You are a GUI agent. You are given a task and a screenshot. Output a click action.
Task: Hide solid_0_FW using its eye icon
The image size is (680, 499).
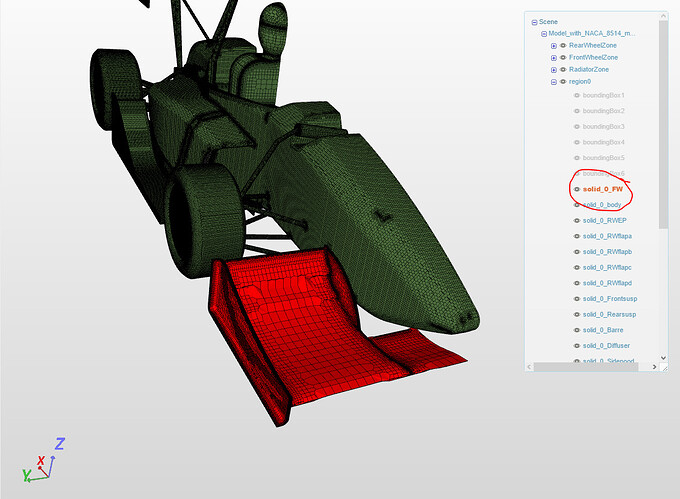(x=577, y=189)
